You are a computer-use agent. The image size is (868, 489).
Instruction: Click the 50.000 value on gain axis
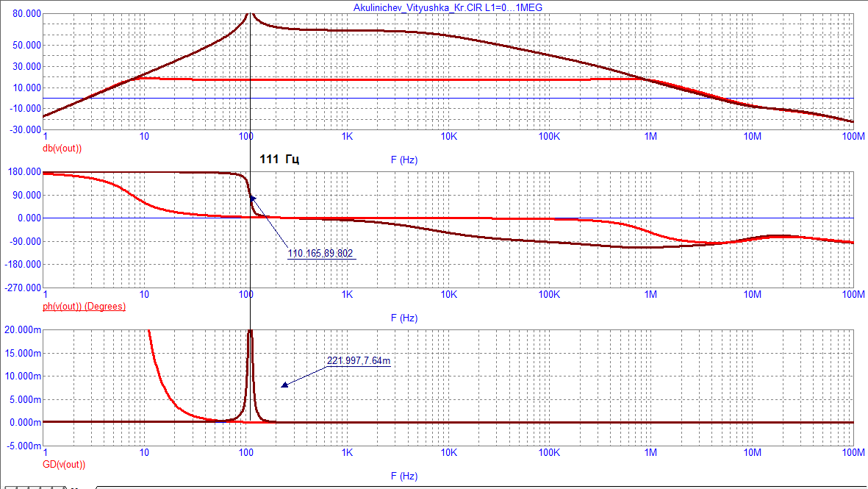tap(27, 46)
